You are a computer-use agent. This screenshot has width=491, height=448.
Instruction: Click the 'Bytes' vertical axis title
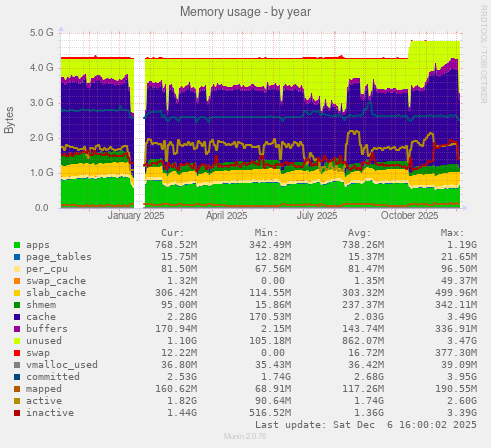pyautogui.click(x=9, y=120)
